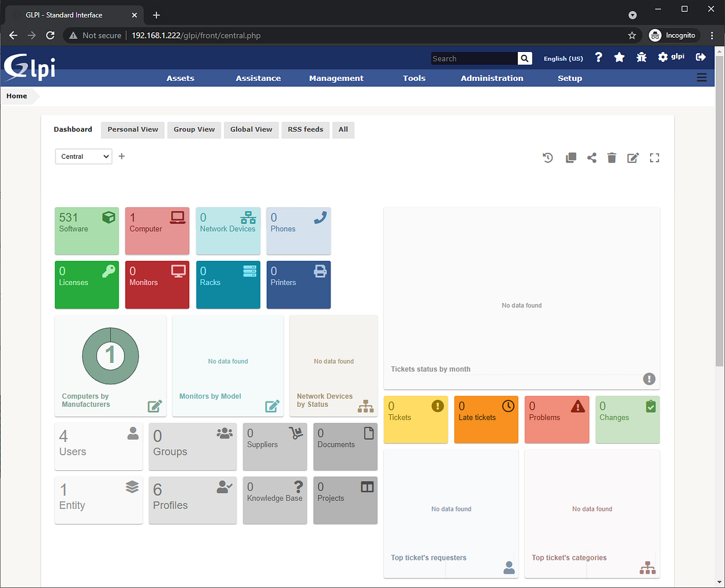
Task: Navigate to Home via the breadcrumb link
Action: [16, 95]
